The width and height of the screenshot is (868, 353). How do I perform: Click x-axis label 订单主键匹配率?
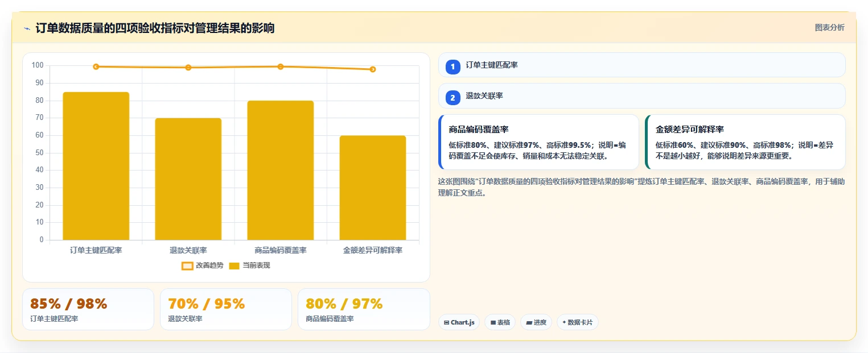[x=96, y=250]
